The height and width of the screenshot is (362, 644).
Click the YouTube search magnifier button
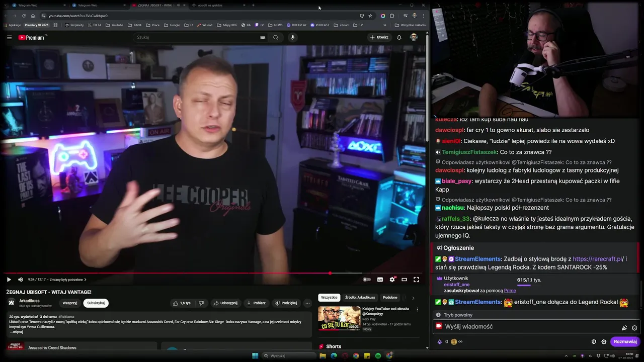point(276,37)
